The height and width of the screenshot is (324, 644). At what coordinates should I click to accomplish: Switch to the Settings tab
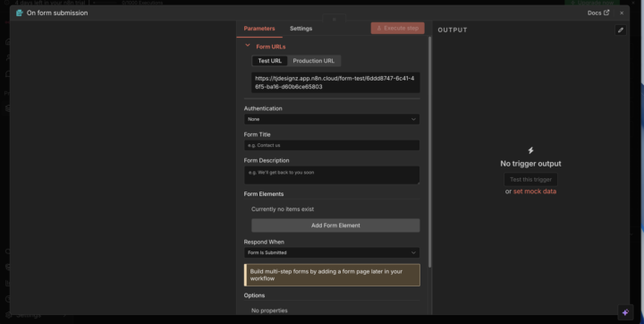(301, 29)
